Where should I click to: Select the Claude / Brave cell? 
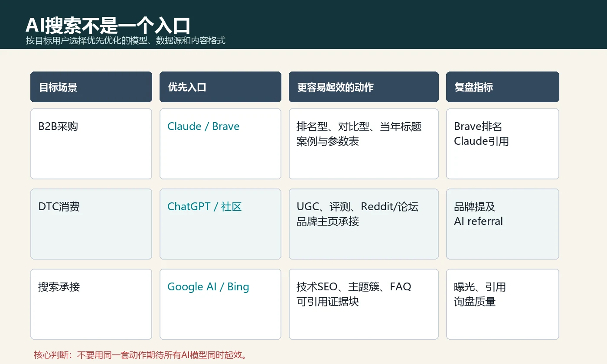pyautogui.click(x=220, y=144)
